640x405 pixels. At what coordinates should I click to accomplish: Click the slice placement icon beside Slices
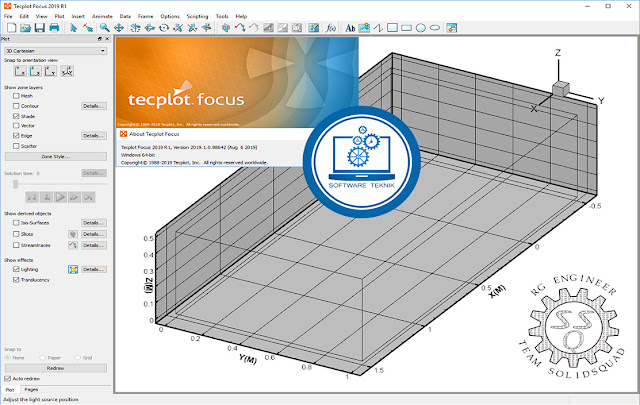click(x=73, y=234)
